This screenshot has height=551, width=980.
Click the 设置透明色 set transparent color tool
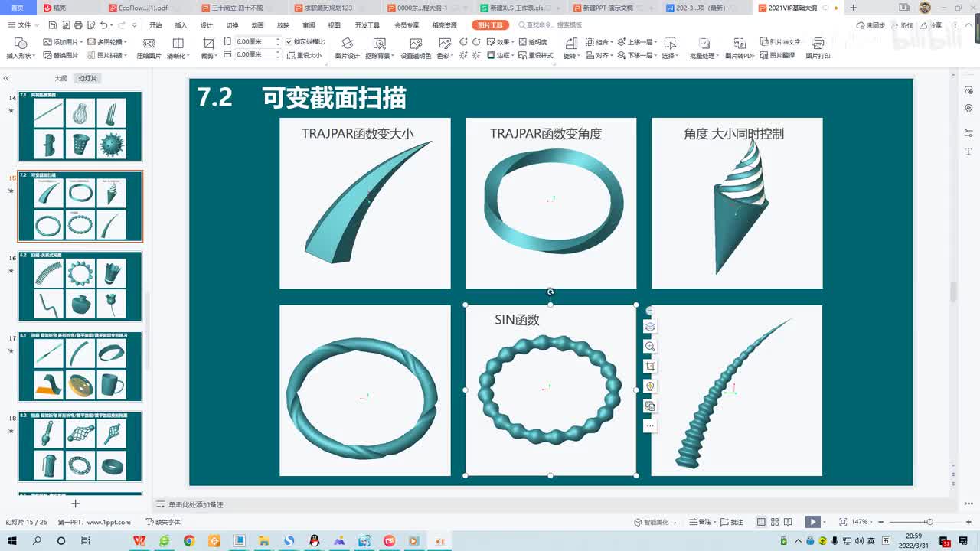[416, 47]
